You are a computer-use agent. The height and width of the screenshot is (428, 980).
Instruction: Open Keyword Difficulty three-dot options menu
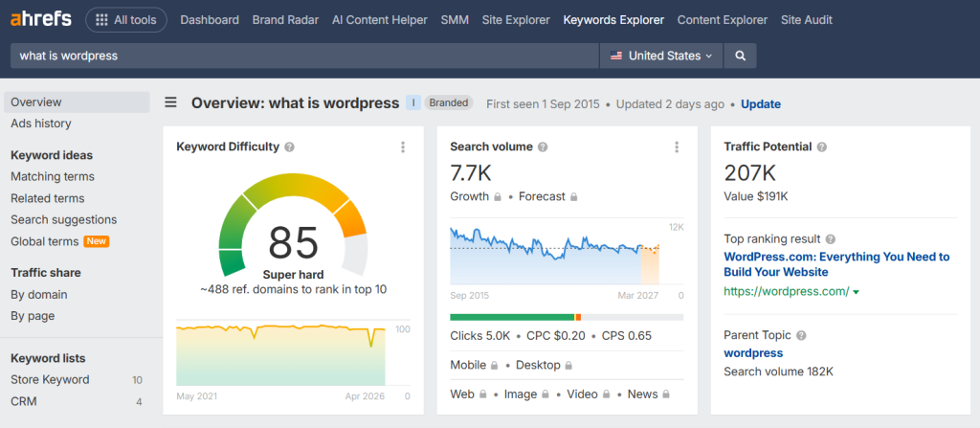pyautogui.click(x=403, y=147)
